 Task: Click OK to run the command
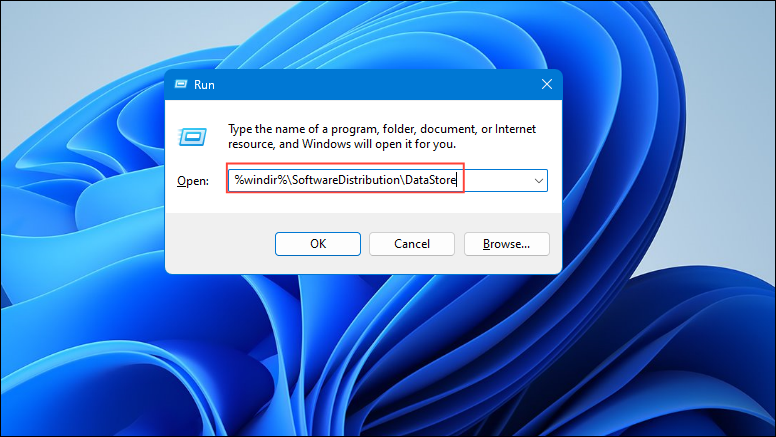tap(318, 244)
